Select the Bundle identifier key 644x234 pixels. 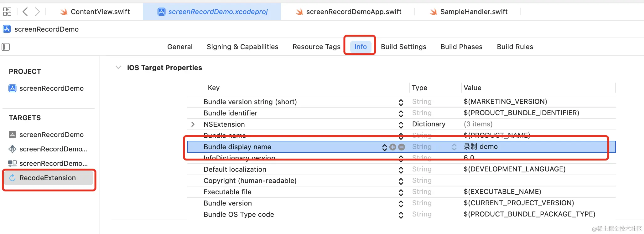pos(231,113)
